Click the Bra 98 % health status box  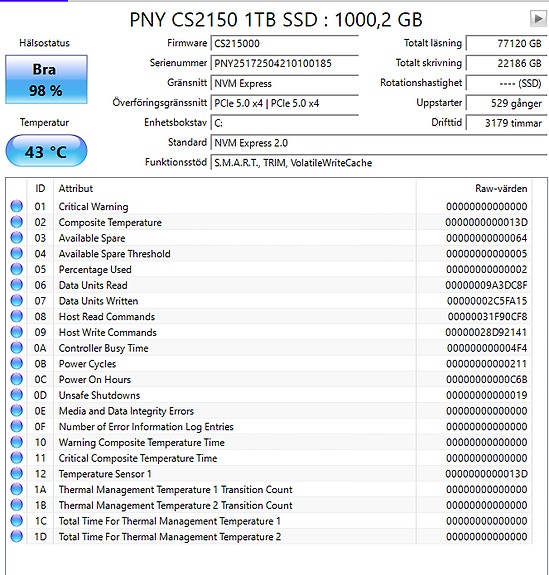46,80
